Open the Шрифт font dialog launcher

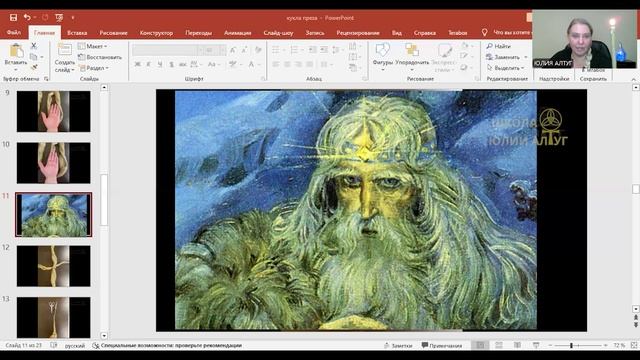click(x=263, y=79)
